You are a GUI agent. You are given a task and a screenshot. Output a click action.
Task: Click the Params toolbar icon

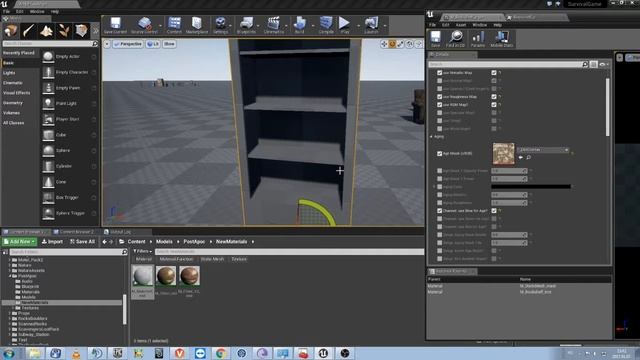click(478, 39)
